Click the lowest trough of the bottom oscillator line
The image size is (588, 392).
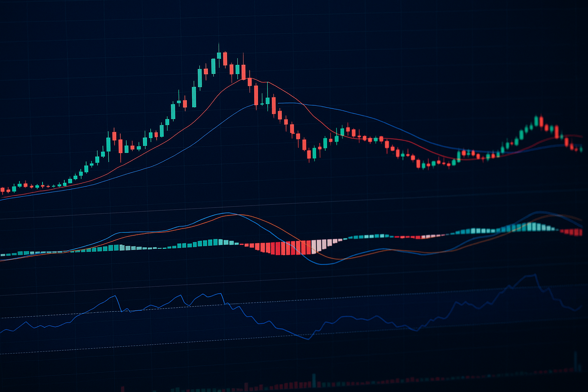[x=307, y=339]
